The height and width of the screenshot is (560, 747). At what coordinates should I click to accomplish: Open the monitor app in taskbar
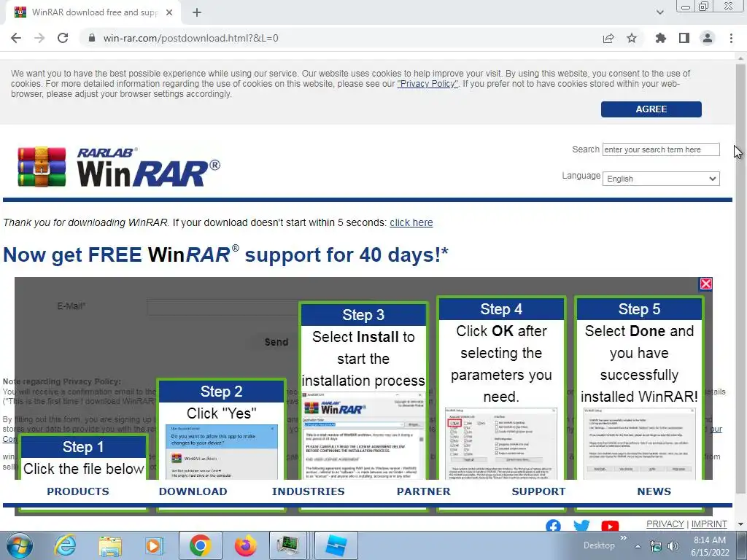[289, 545]
